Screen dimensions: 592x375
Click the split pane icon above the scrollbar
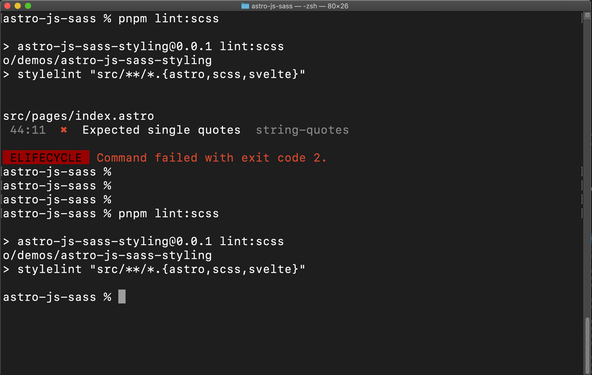(x=587, y=16)
